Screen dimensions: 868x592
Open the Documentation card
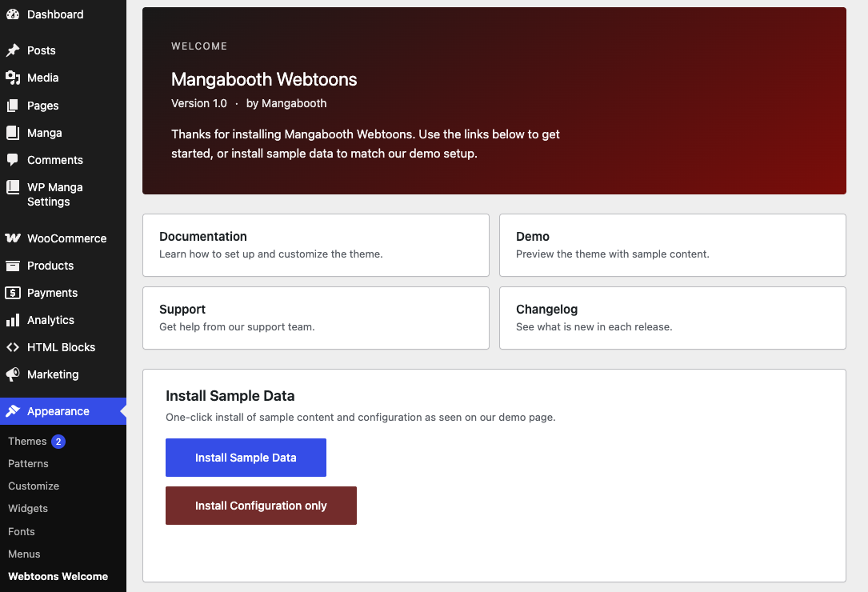315,246
